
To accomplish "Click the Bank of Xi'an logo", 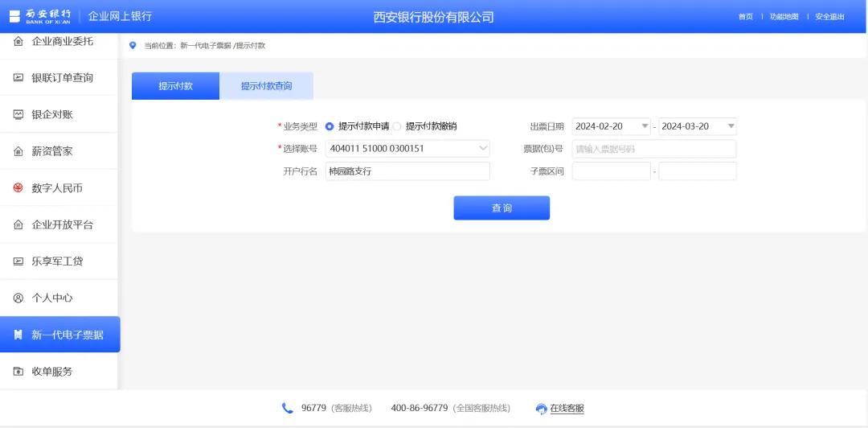I will click(x=40, y=16).
